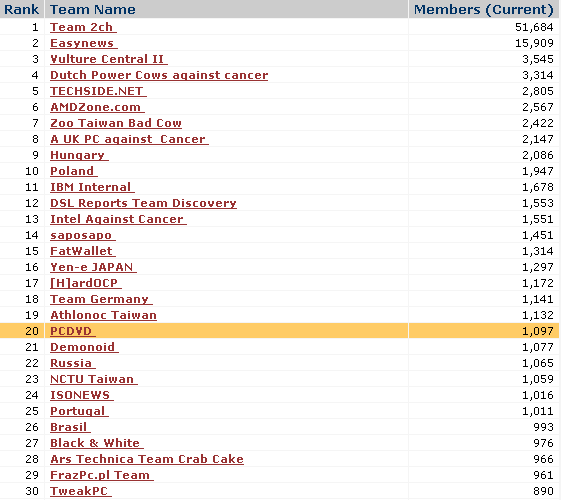The image size is (561, 500).
Task: Open Dutch Power Cows against cancer
Action: (x=159, y=75)
